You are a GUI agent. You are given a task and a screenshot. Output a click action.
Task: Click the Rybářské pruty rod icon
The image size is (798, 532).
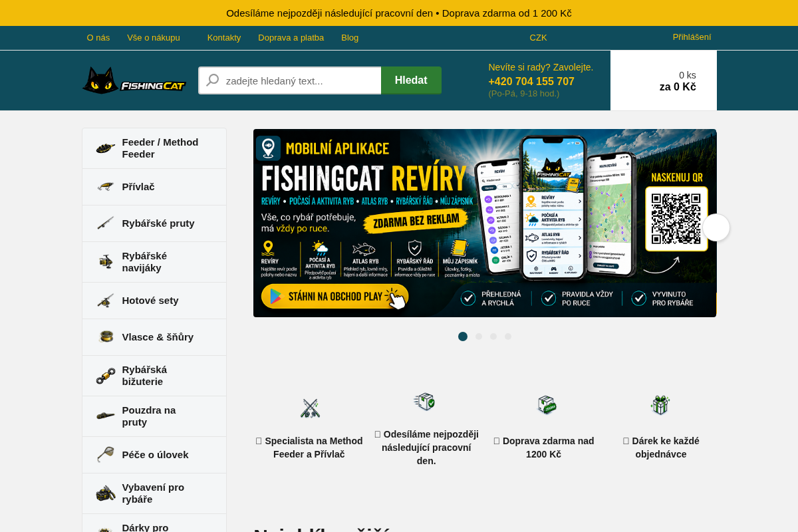[x=105, y=223]
